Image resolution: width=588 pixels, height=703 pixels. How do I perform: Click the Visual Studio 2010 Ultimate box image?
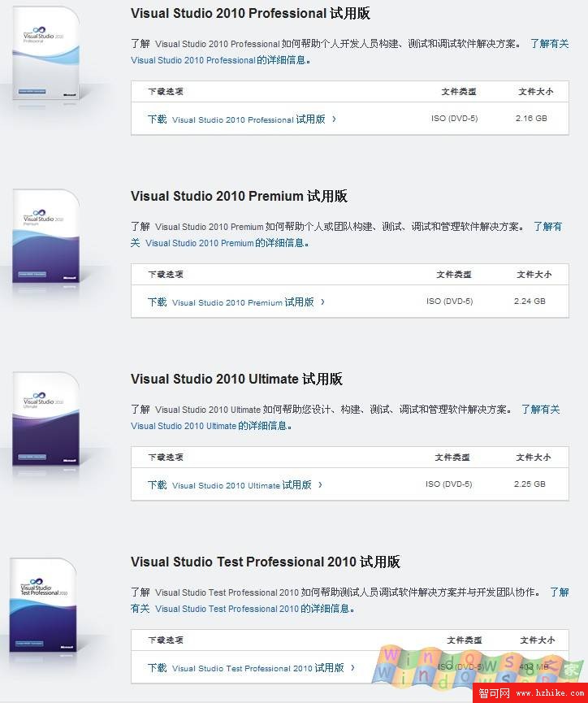(45, 419)
